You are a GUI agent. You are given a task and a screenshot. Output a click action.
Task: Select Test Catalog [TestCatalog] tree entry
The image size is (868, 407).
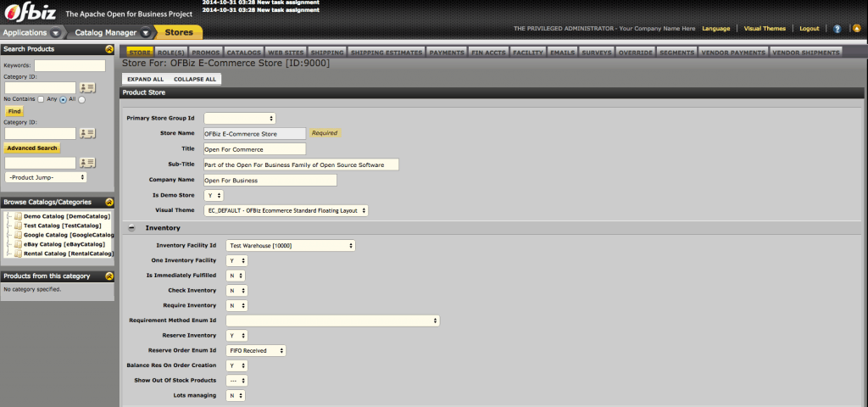tap(63, 226)
